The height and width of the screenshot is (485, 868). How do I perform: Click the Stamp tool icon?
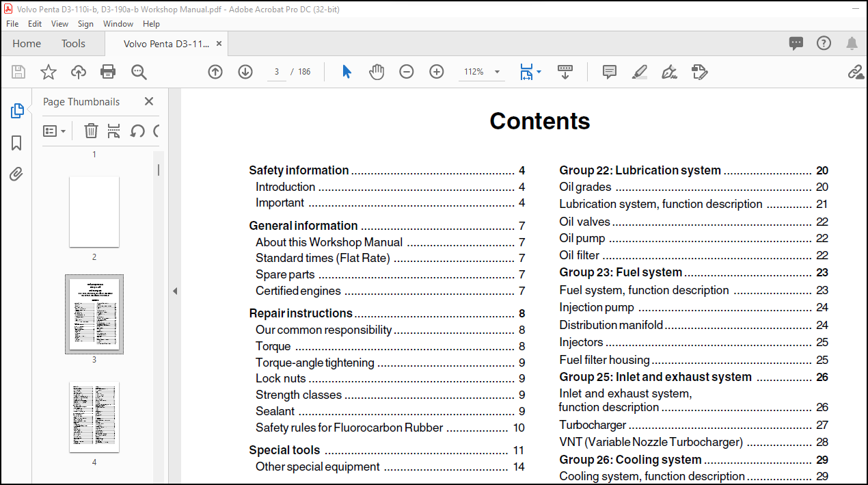[x=699, y=72]
